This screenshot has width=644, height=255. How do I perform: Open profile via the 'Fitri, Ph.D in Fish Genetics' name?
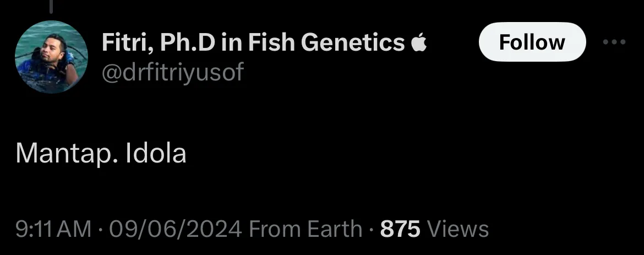click(253, 42)
